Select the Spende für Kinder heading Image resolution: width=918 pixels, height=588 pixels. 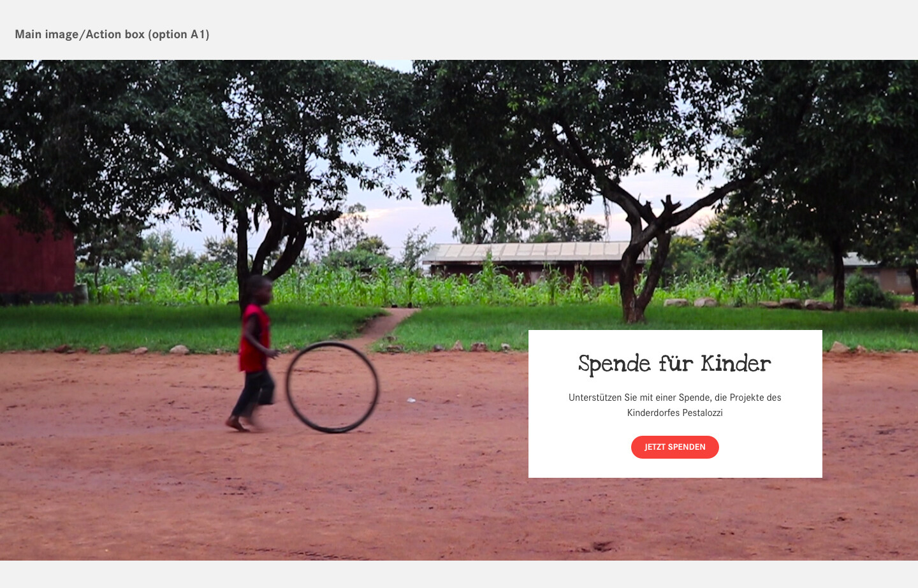[x=674, y=364]
